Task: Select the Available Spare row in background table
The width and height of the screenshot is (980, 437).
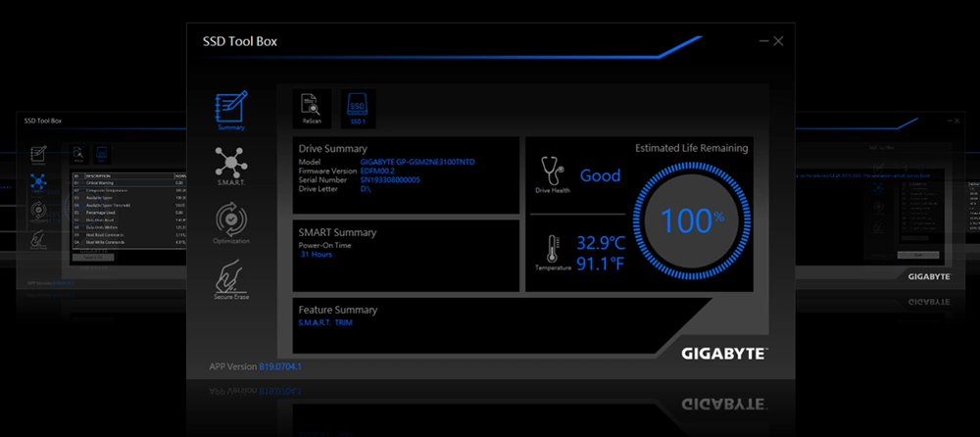Action: pyautogui.click(x=128, y=198)
